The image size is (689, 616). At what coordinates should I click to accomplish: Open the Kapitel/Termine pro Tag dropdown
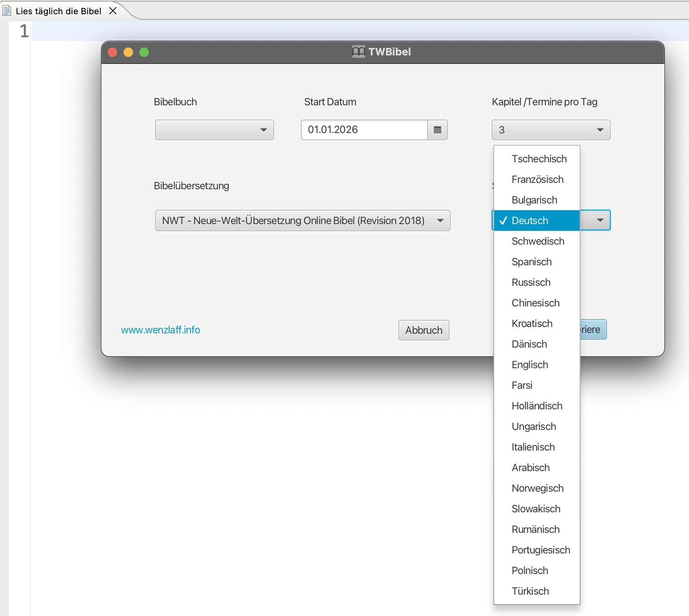pos(551,130)
